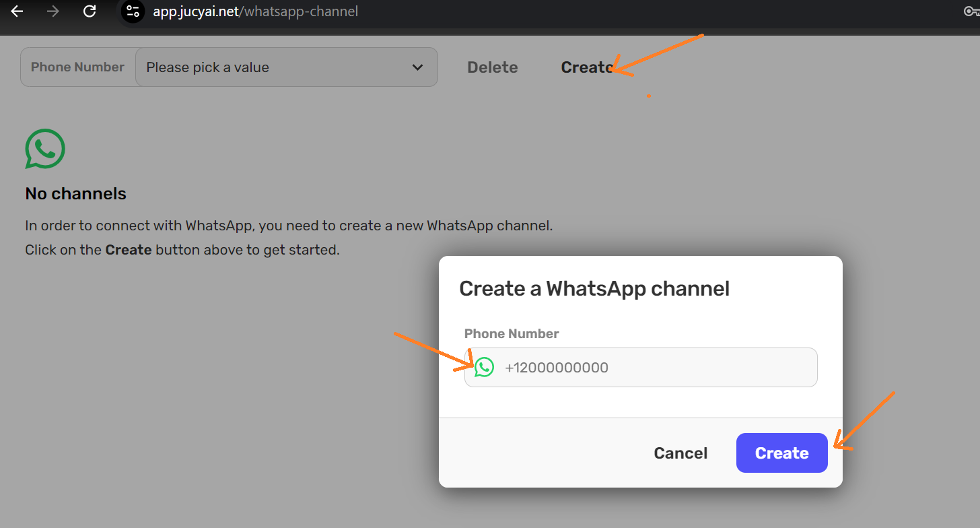Click the 'Phone Number' label in the dialog
The height and width of the screenshot is (528, 980).
pos(512,334)
